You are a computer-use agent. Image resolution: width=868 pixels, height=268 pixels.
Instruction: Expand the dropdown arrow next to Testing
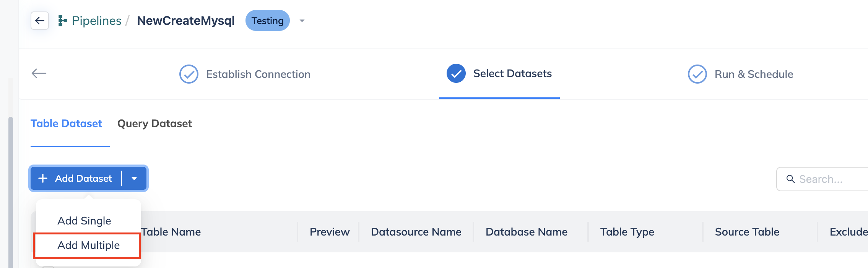pos(302,21)
